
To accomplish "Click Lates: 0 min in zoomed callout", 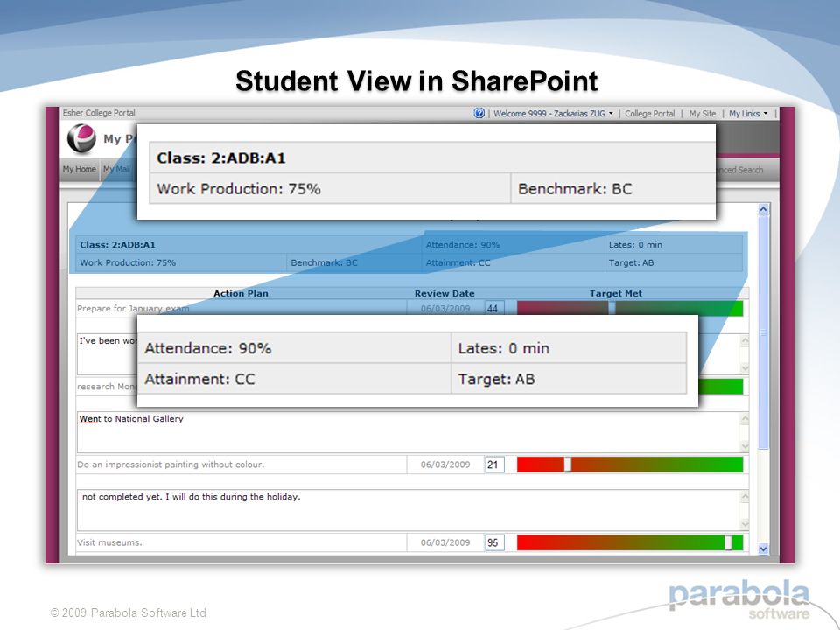I will pos(504,348).
